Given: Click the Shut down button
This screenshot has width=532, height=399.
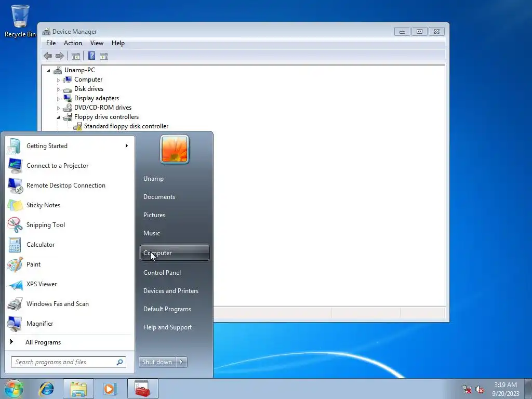Looking at the screenshot, I should (x=157, y=362).
